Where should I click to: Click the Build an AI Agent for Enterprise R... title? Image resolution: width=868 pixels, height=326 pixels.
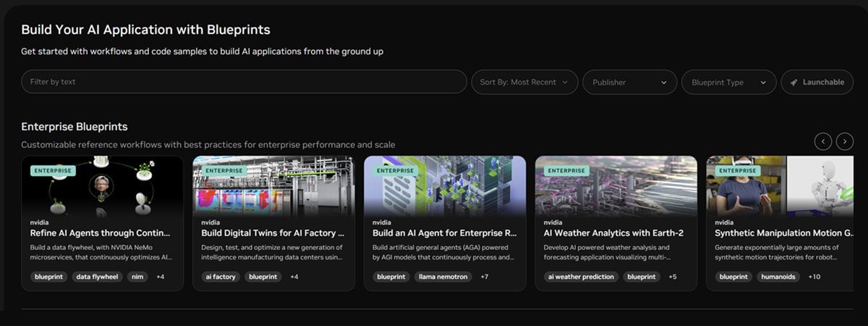tap(444, 233)
